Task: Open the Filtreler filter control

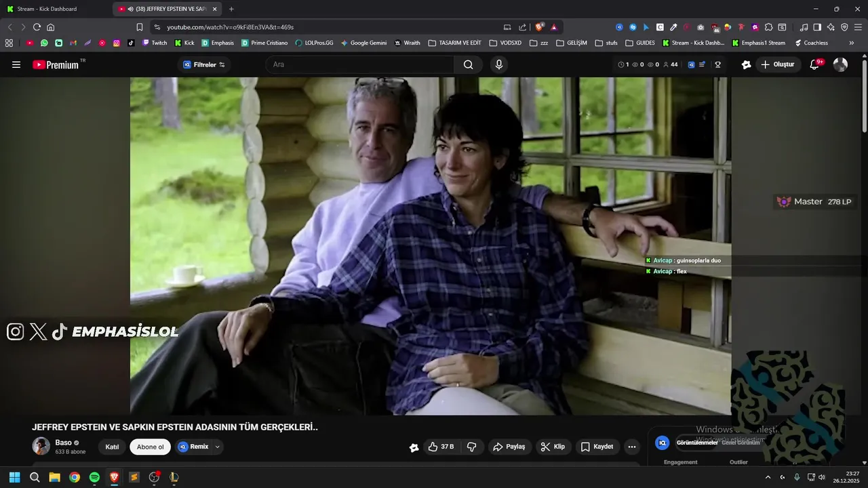Action: point(204,64)
